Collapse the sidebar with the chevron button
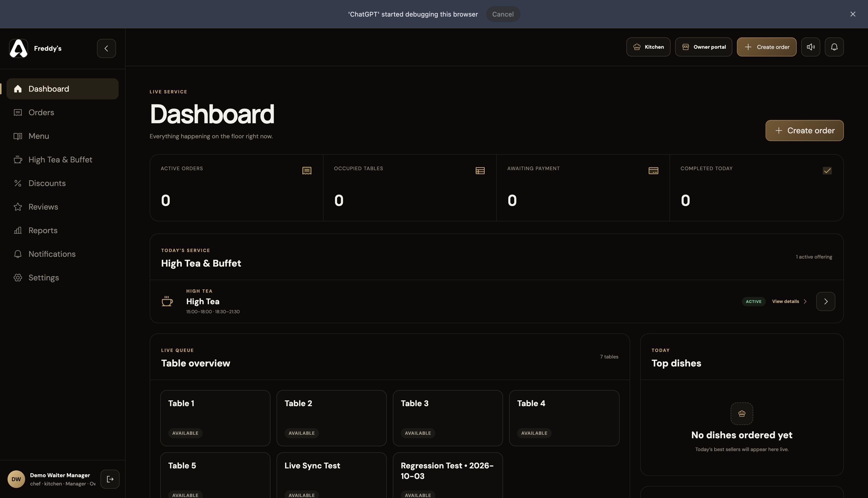Viewport: 868px width, 498px height. [x=106, y=48]
